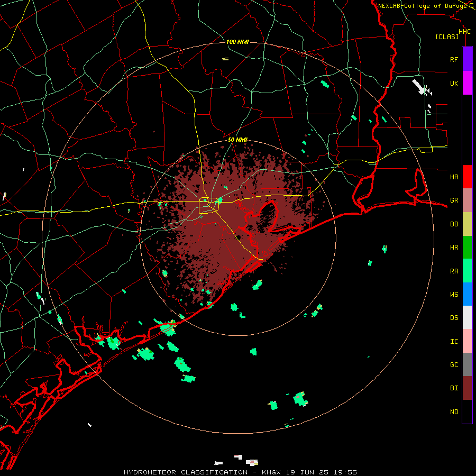Click the 19:55 timestamp
476x476 pixels.
point(345,472)
